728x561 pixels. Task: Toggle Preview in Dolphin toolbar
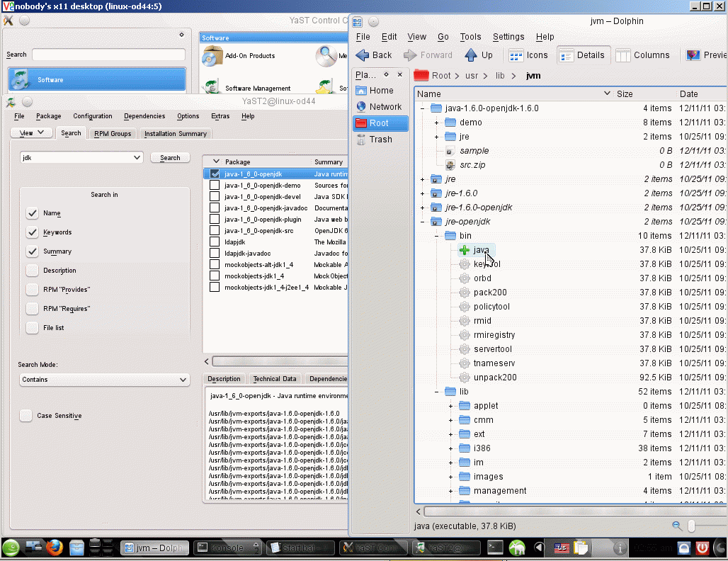(706, 55)
